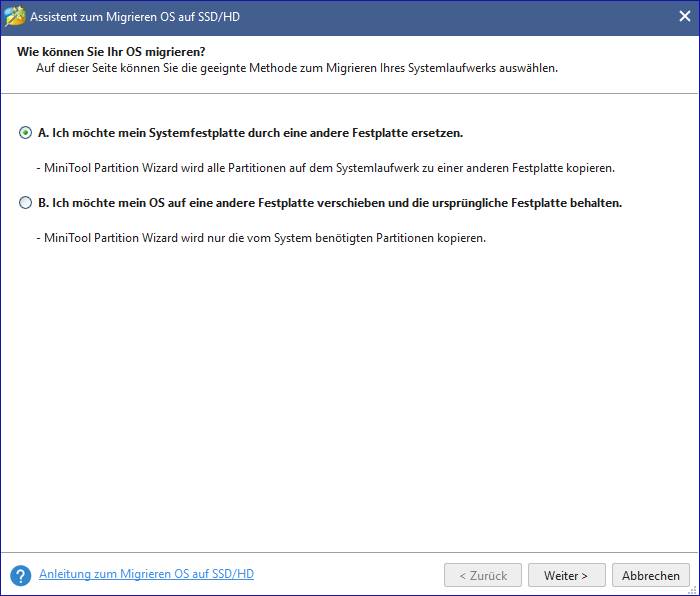700x596 pixels.
Task: Click the Weiter button
Action: 567,575
